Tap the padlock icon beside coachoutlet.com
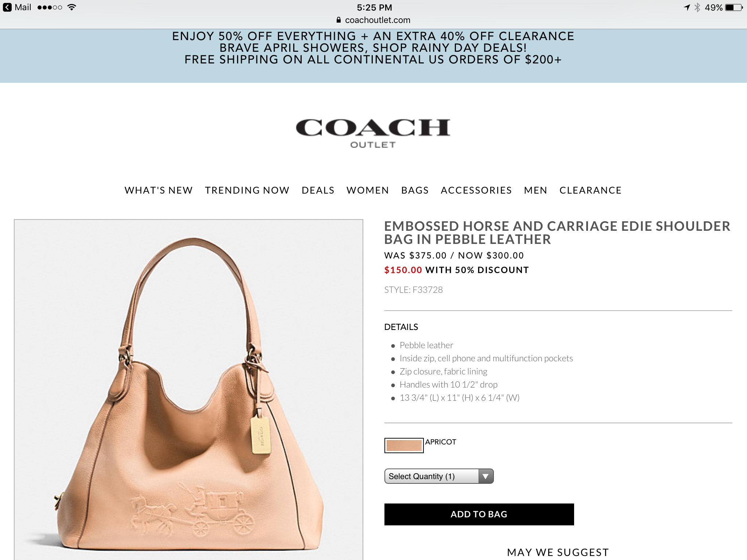Viewport: 747px width, 560px height. [x=338, y=20]
